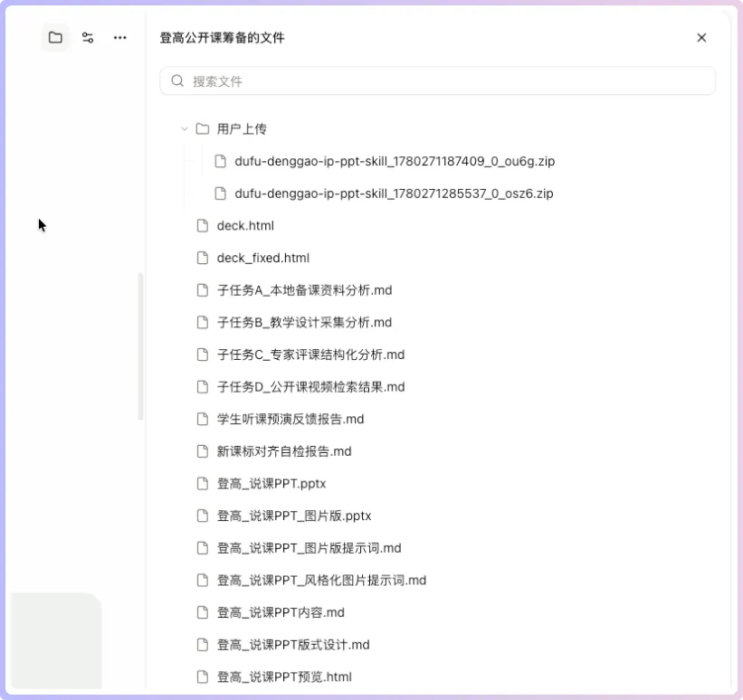Screen dimensions: 743x700
Task: Click file icon beside 子任务A file
Action: (203, 289)
